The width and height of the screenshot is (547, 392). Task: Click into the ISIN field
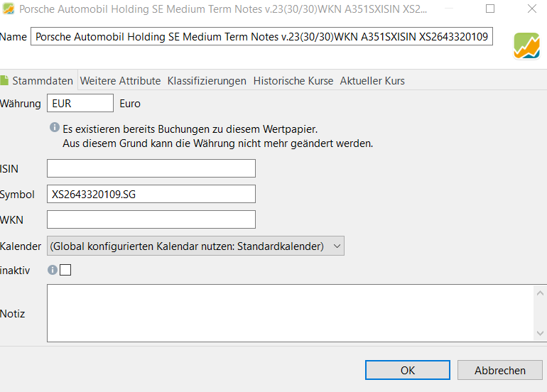[x=151, y=168]
